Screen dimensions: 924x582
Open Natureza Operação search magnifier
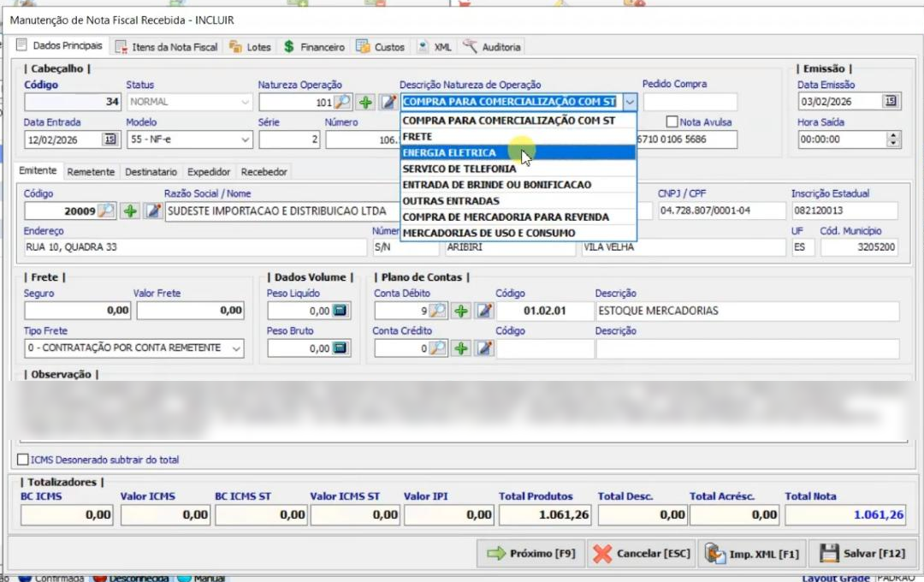[x=341, y=102]
